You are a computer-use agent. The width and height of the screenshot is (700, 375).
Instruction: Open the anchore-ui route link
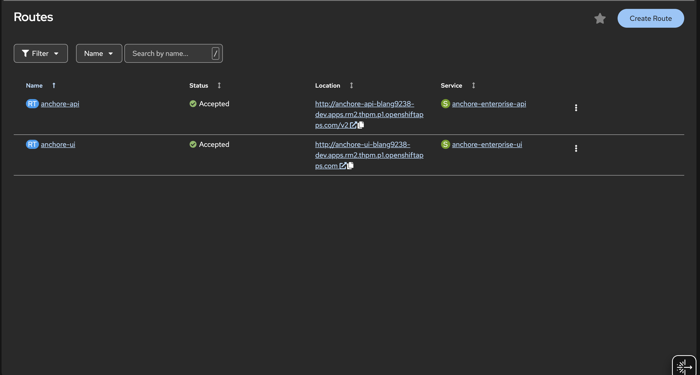[x=58, y=145]
